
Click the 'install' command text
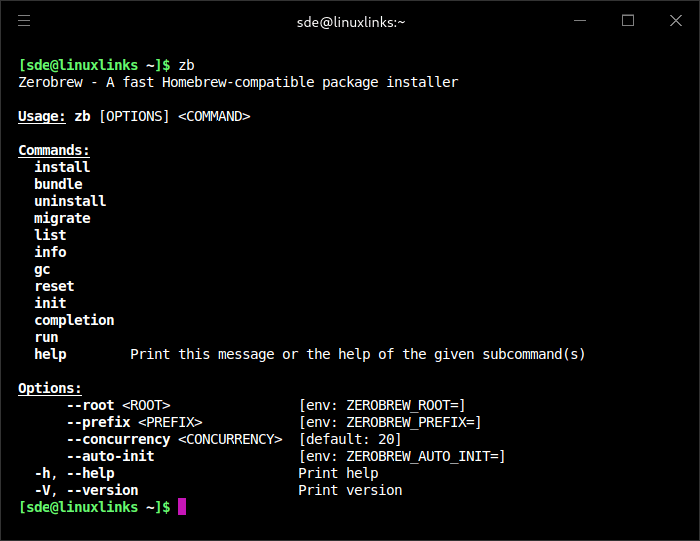[62, 167]
